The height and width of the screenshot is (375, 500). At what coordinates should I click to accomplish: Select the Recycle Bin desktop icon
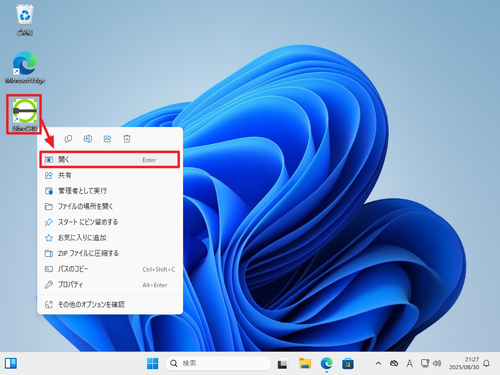tap(25, 20)
